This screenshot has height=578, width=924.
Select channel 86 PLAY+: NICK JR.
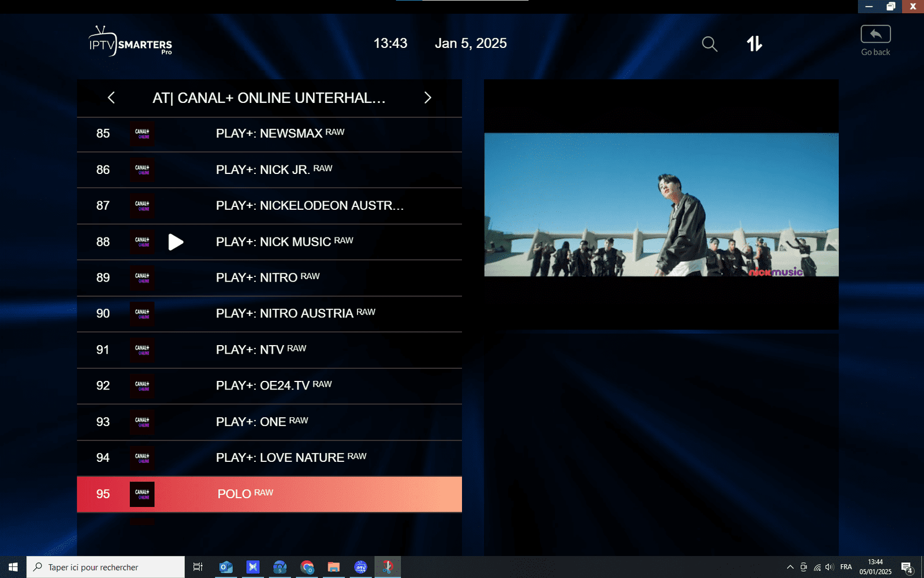[269, 170]
